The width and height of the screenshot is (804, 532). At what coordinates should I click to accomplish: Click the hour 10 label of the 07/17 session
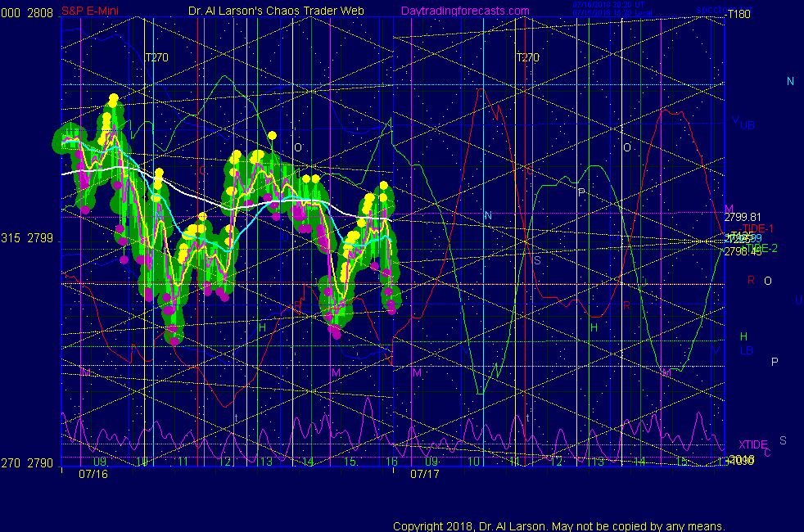pos(473,462)
